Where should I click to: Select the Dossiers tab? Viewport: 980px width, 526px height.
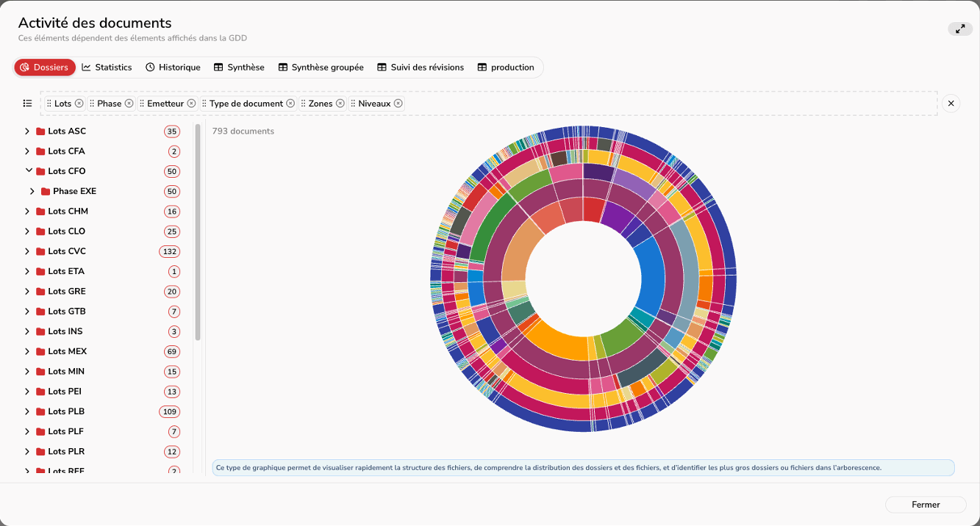[45, 68]
